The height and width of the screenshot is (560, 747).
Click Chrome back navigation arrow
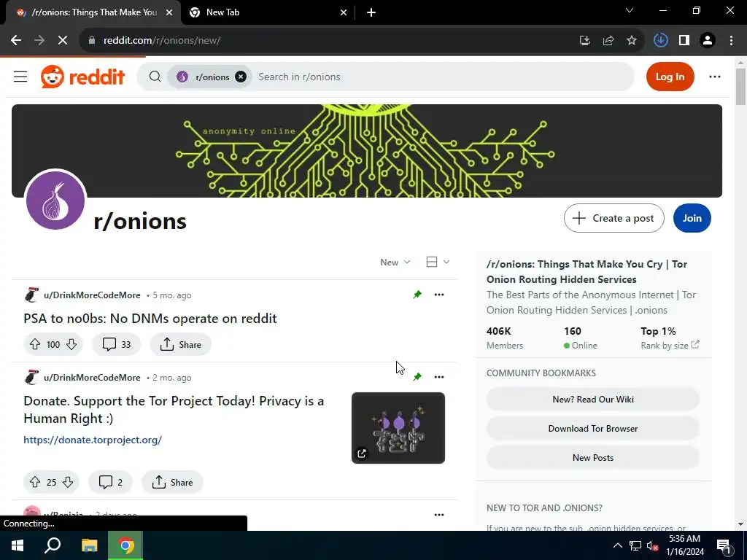pos(16,41)
